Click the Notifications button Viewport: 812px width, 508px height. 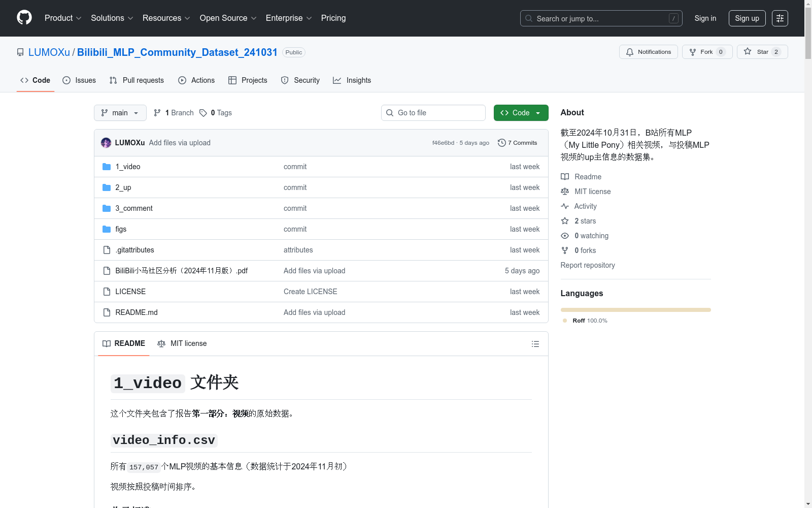click(648, 52)
